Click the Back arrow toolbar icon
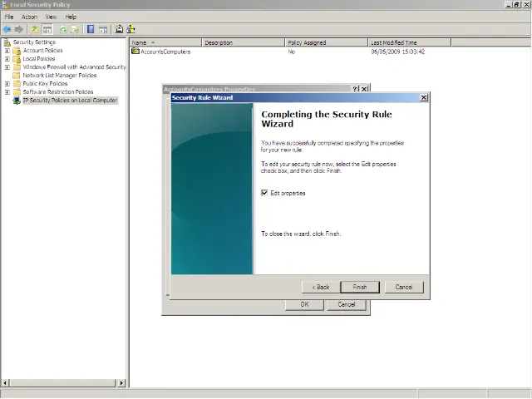The height and width of the screenshot is (399, 532). (x=7, y=29)
